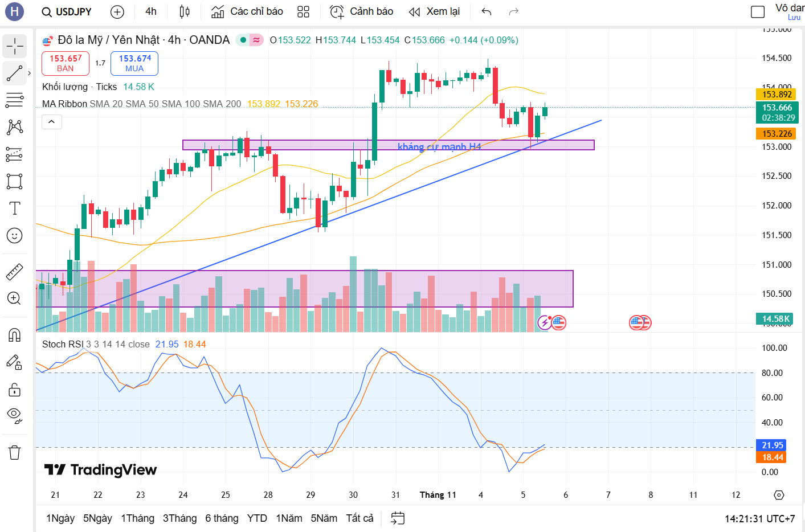Toggle lock all drawings padlock
Image resolution: width=805 pixels, height=532 pixels.
pos(15,390)
